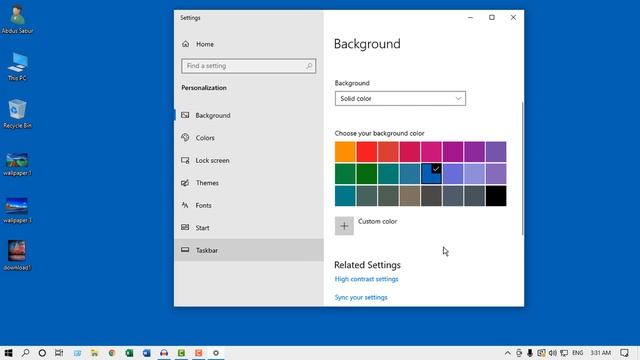640x360 pixels.
Task: Select the This PC desktop icon
Action: [17, 67]
